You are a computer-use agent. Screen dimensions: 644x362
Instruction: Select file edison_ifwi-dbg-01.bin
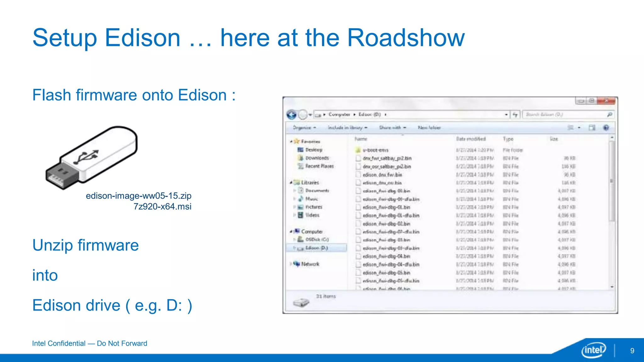click(386, 207)
